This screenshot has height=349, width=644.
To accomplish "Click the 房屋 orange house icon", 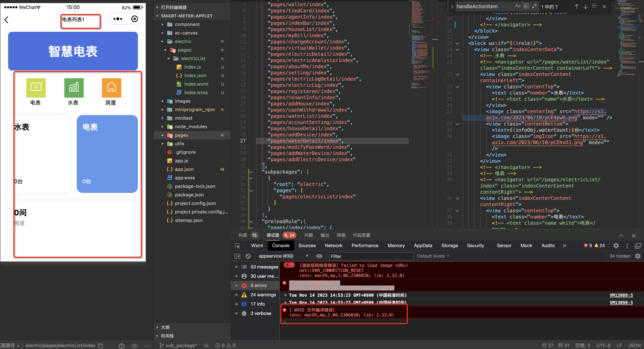I will tap(111, 88).
